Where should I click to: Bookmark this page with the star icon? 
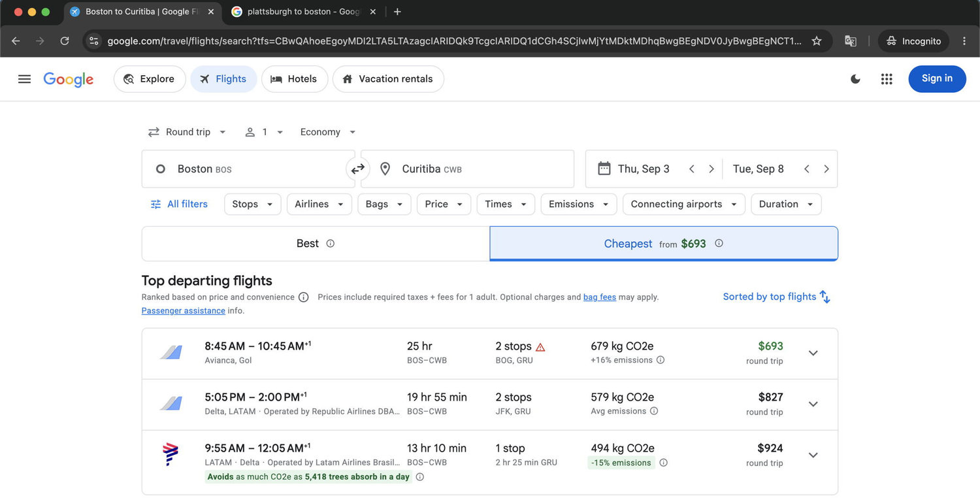pos(817,41)
